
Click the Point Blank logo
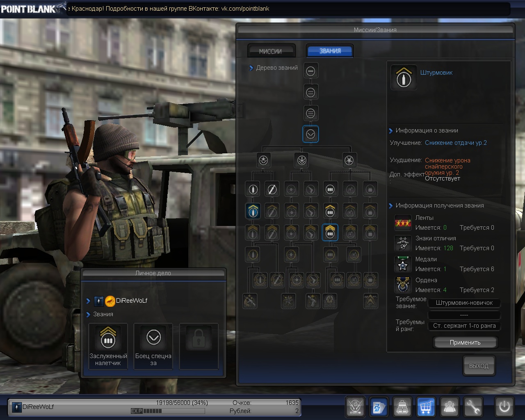33,8
